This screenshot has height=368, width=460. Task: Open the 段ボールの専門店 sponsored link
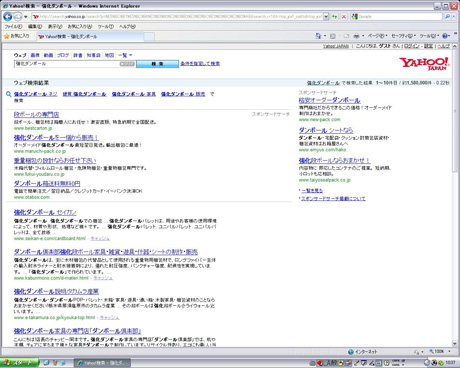click(x=36, y=114)
